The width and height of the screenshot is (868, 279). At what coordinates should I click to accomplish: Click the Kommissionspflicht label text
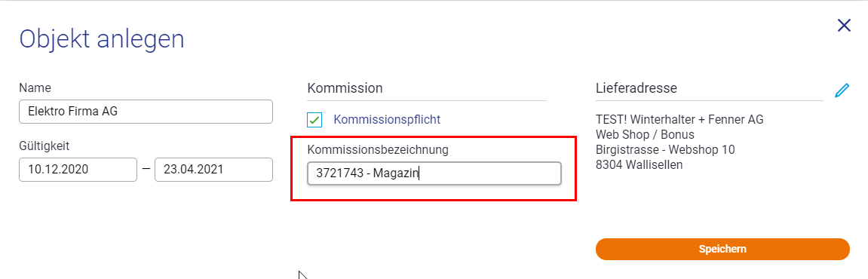pyautogui.click(x=387, y=120)
